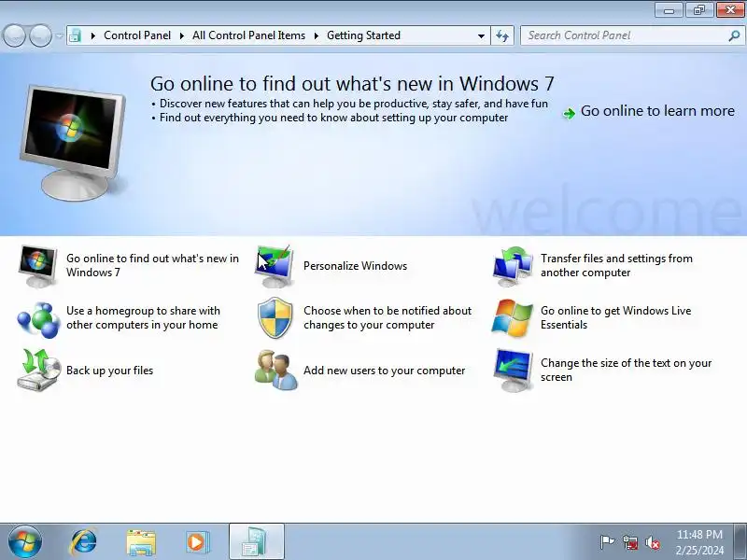
Task: Click the Show desktop strip at taskbar end
Action: coord(740,542)
